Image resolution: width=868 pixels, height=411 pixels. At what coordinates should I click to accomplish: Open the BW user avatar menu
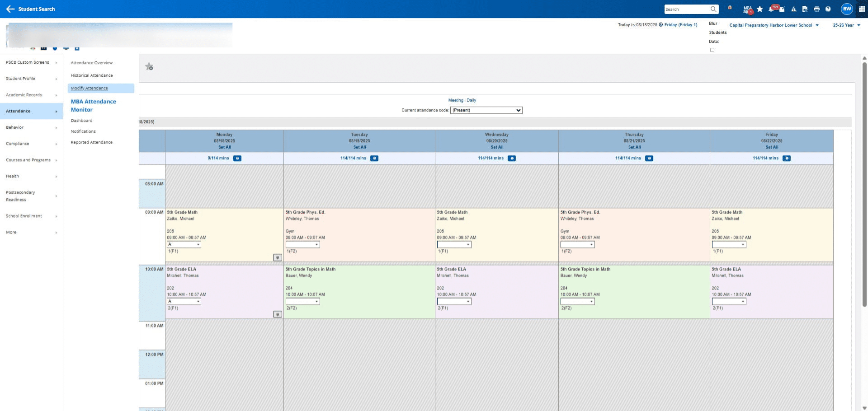847,9
